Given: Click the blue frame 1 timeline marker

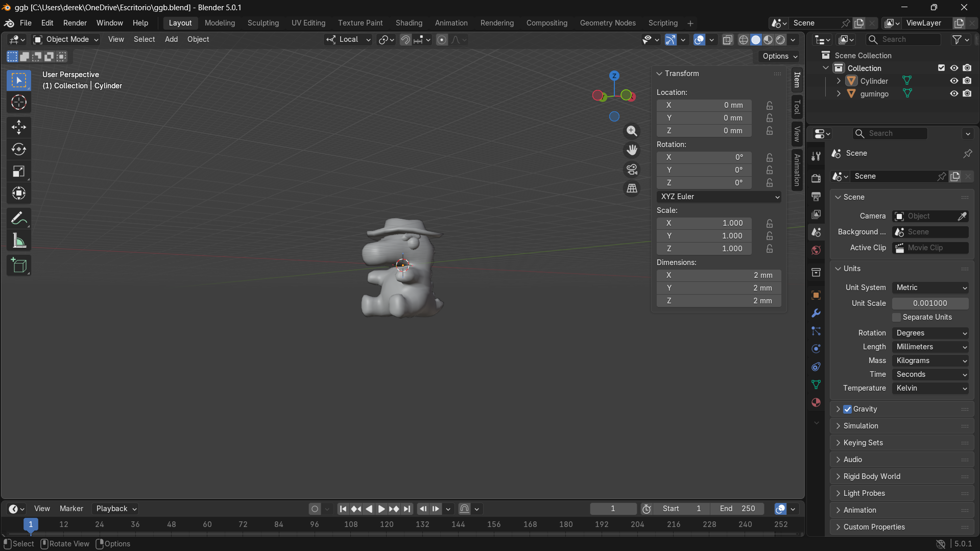Looking at the screenshot, I should pos(31,524).
